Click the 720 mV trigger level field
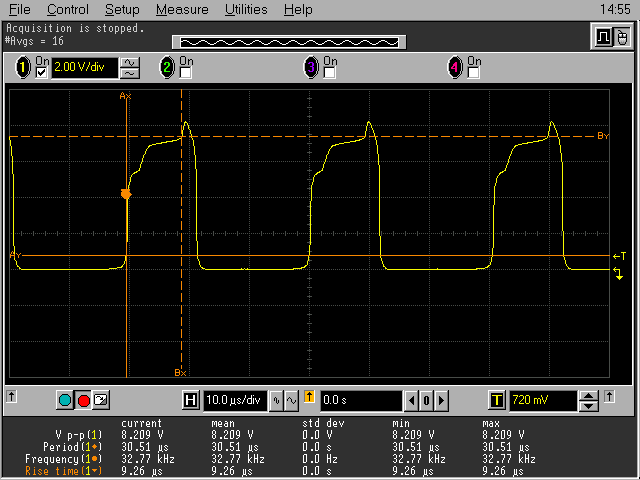This screenshot has width=640, height=480. 543,400
